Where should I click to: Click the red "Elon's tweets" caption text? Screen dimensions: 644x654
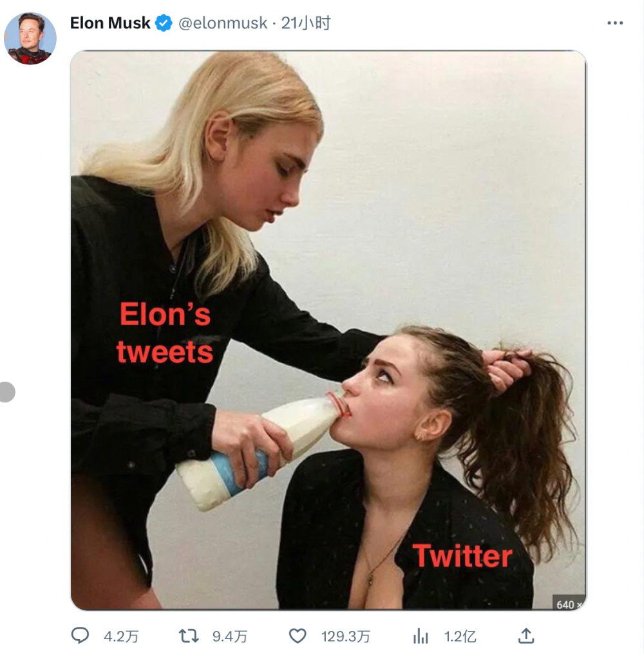point(165,332)
